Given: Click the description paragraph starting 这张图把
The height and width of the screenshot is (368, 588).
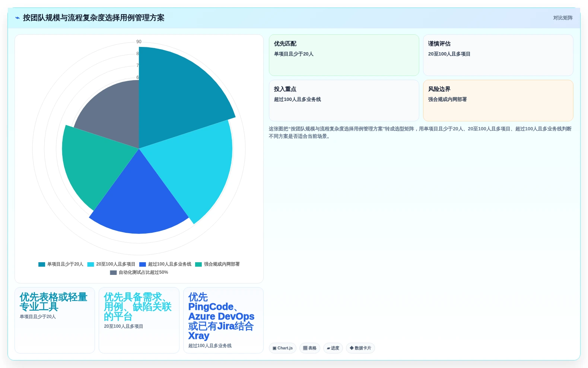Looking at the screenshot, I should (420, 133).
